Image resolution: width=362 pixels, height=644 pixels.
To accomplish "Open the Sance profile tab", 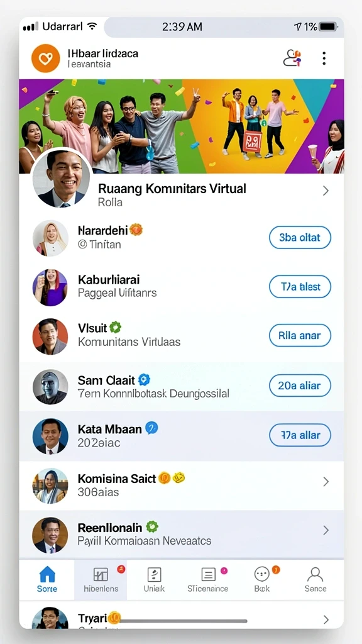I will [x=315, y=574].
